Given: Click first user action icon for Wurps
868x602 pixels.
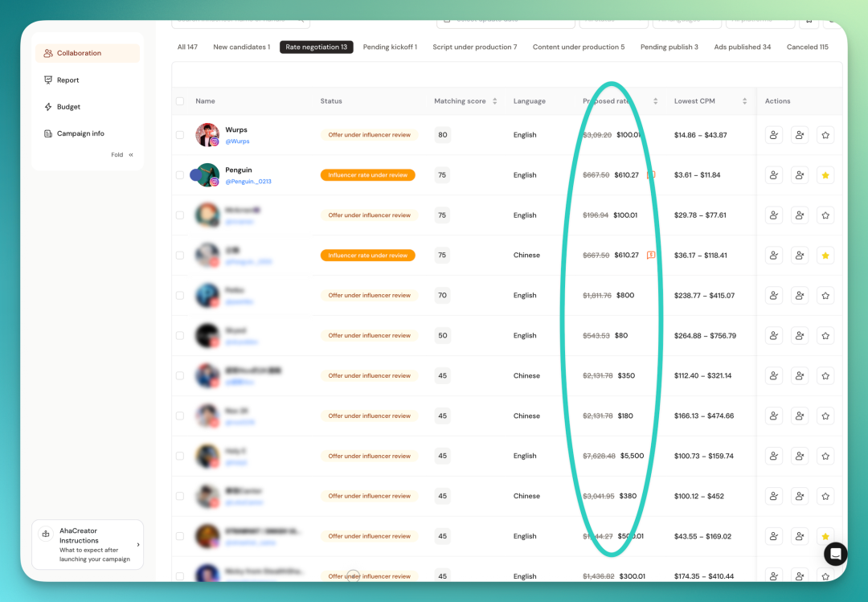Looking at the screenshot, I should click(774, 135).
